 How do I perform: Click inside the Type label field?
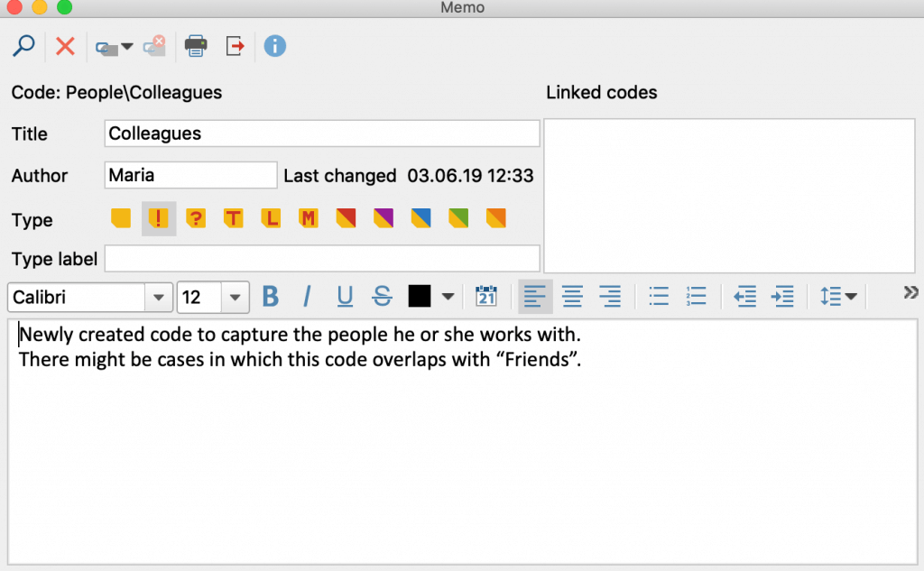coord(322,259)
